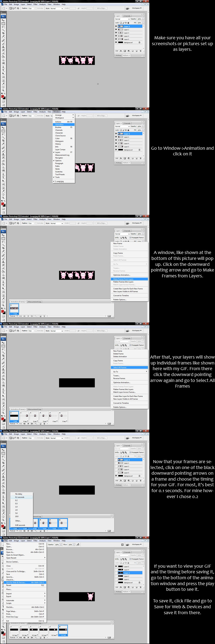The width and height of the screenshot is (215, 644).
Task: Open Measurement Log tab in the single-frame Animation panel
Action: [34, 302]
